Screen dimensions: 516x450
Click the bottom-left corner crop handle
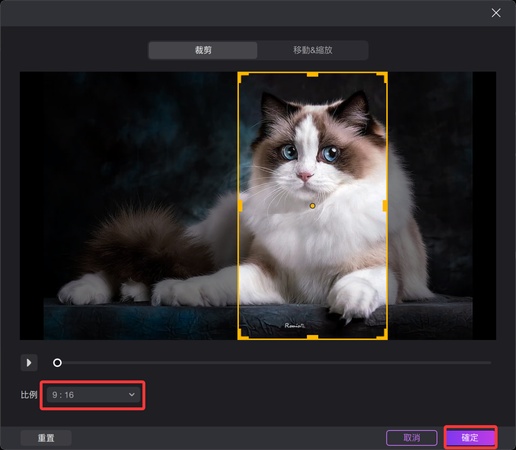point(243,335)
